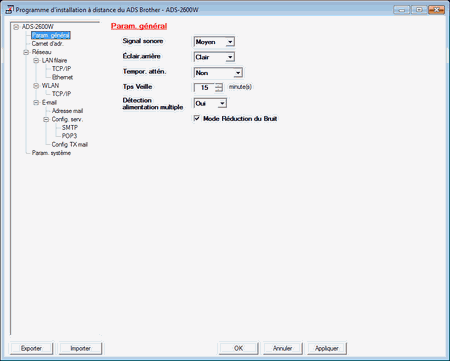Viewport: 450px width, 361px height.
Task: Open TCP/IP under WLAN
Action: (x=61, y=94)
